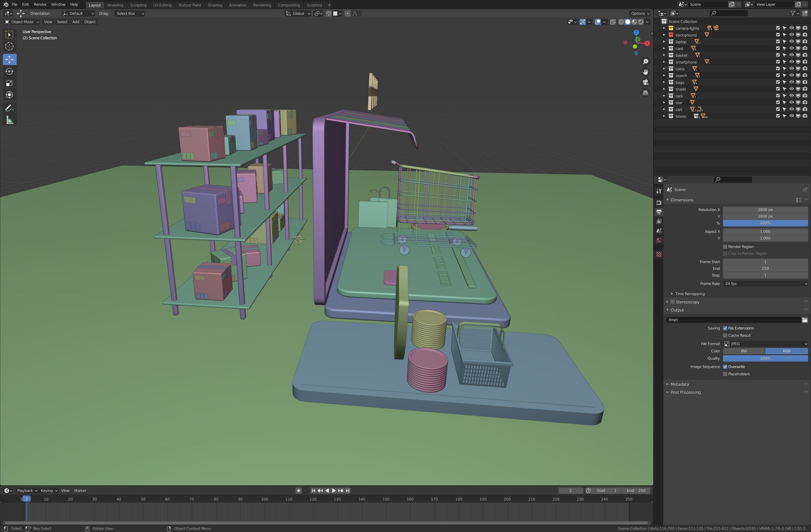Viewport: 811px width, 532px height.
Task: Enable the Render Region checkbox
Action: (725, 246)
